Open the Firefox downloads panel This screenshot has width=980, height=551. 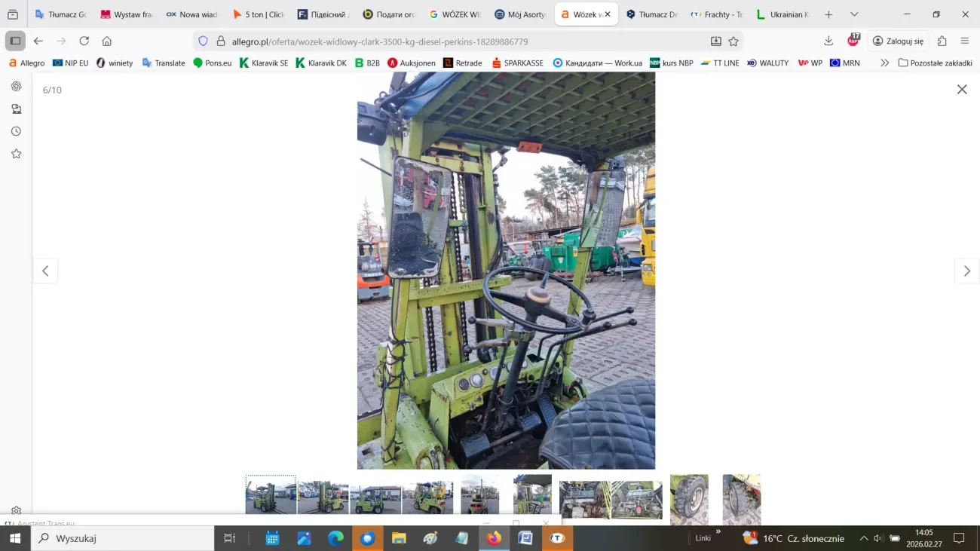click(x=828, y=41)
